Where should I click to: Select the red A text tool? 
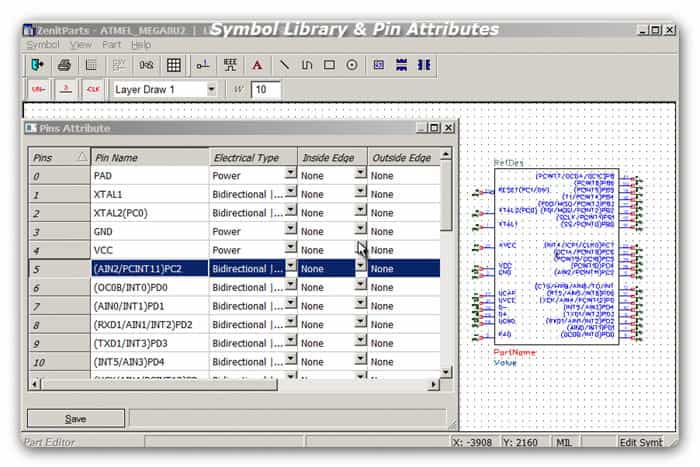click(257, 65)
